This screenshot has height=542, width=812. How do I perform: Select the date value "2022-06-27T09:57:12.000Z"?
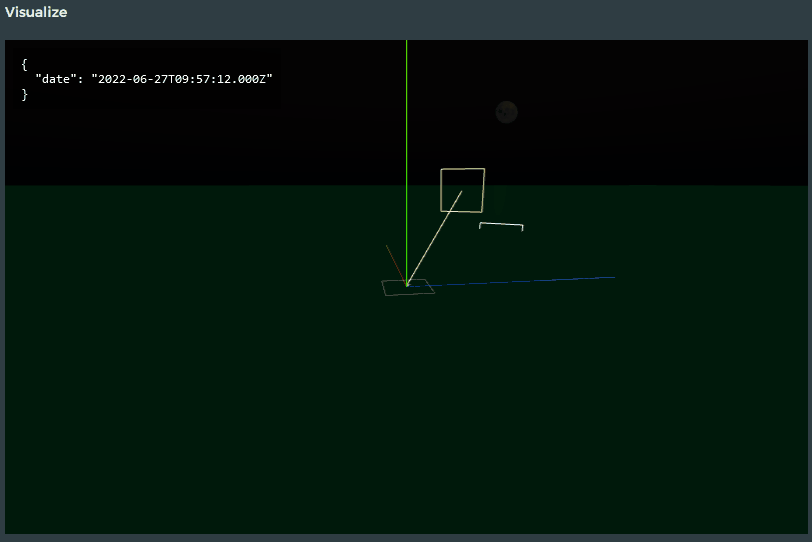(182, 79)
